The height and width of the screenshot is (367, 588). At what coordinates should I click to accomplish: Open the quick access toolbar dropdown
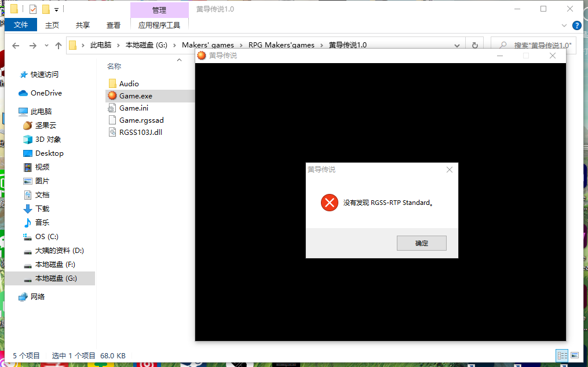(56, 9)
